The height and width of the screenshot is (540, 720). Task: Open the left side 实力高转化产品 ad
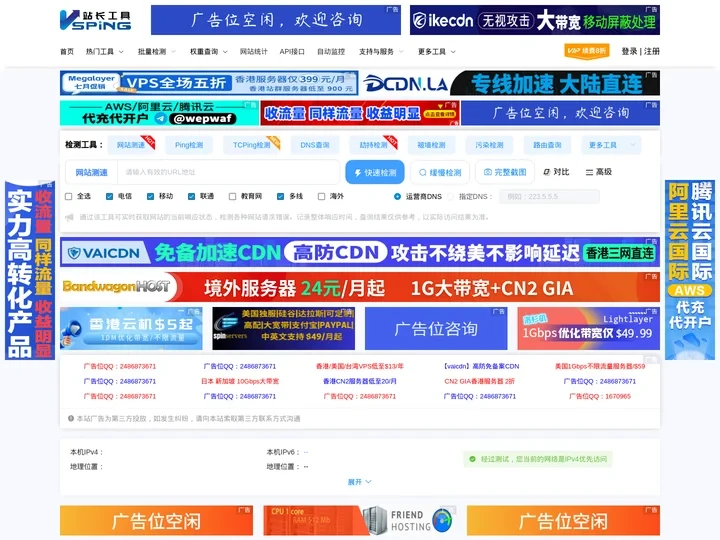tap(30, 270)
